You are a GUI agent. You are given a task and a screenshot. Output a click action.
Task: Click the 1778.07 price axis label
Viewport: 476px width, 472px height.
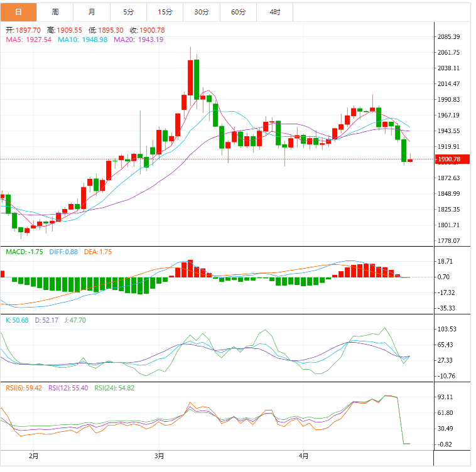[448, 241]
